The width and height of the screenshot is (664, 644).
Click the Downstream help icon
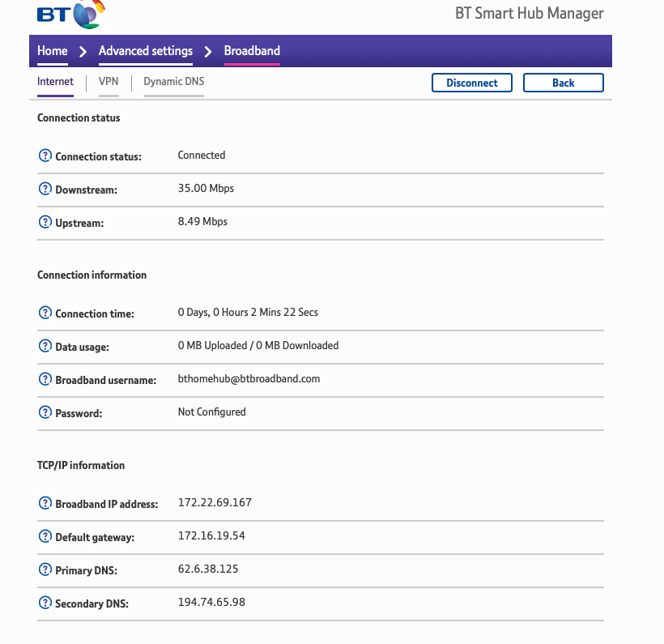45,189
